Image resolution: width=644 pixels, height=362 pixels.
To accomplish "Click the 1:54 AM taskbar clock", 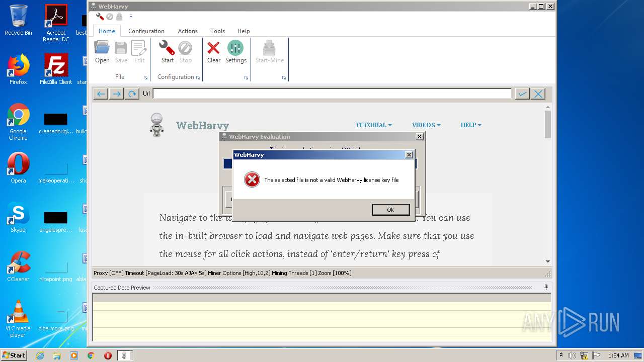I will 618,355.
